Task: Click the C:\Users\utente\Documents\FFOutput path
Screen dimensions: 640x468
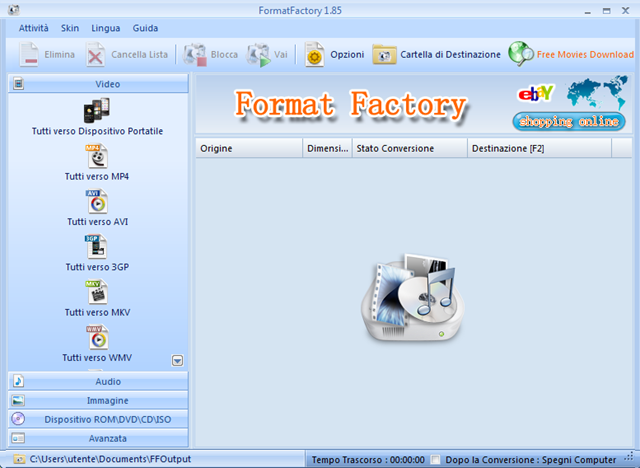Action: pyautogui.click(x=110, y=459)
